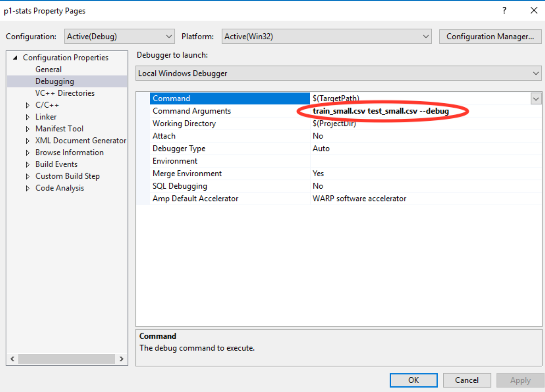Expand the Manifest Tool node arrow

(27, 129)
